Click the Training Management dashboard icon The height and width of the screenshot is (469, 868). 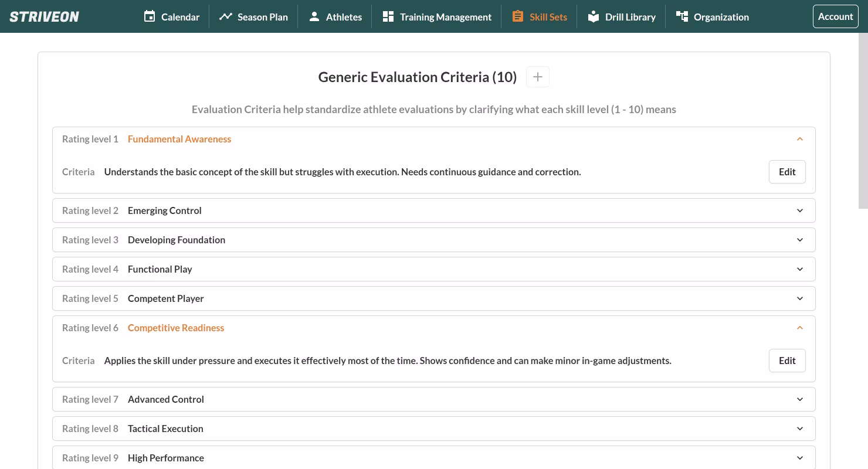388,16
